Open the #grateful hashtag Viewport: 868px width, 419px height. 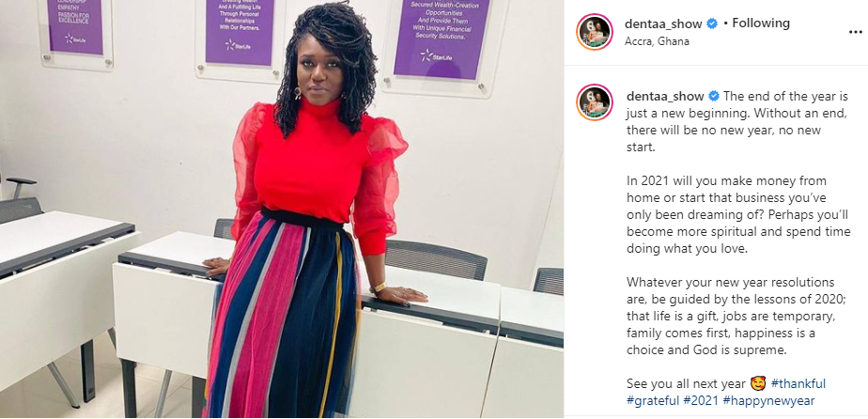(x=652, y=401)
